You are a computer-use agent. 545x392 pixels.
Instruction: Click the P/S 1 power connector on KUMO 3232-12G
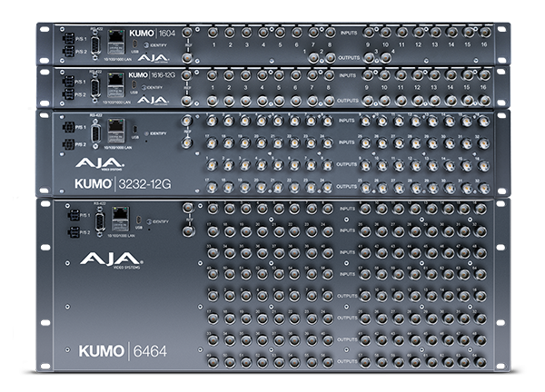coord(69,127)
